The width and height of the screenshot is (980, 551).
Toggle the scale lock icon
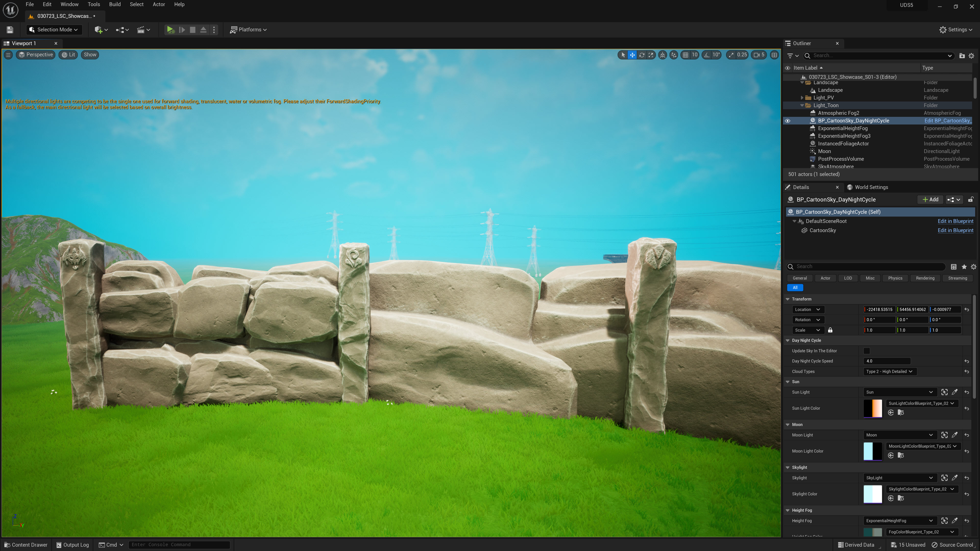click(830, 330)
